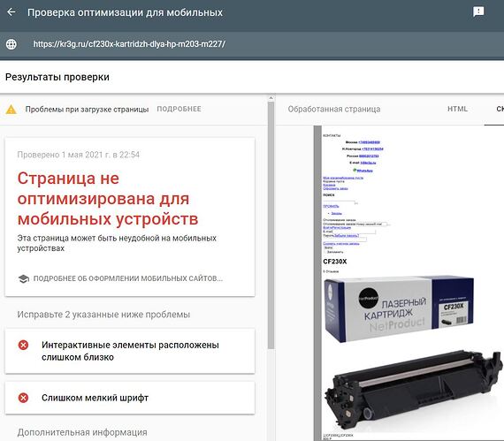The width and height of the screenshot is (504, 441).
Task: Open ПОДРОБНЕЕ page loading details
Action: tap(179, 110)
